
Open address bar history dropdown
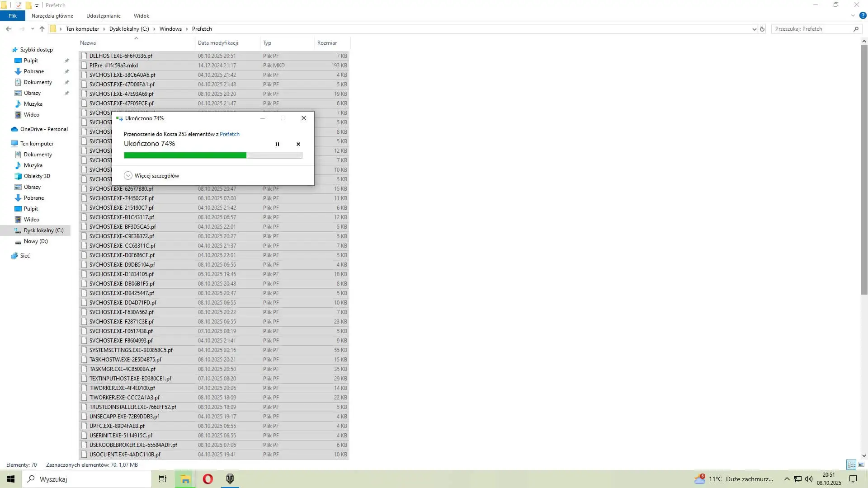(x=754, y=29)
